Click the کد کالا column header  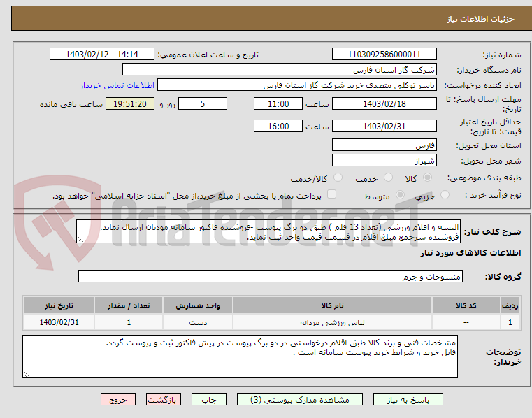click(x=466, y=305)
